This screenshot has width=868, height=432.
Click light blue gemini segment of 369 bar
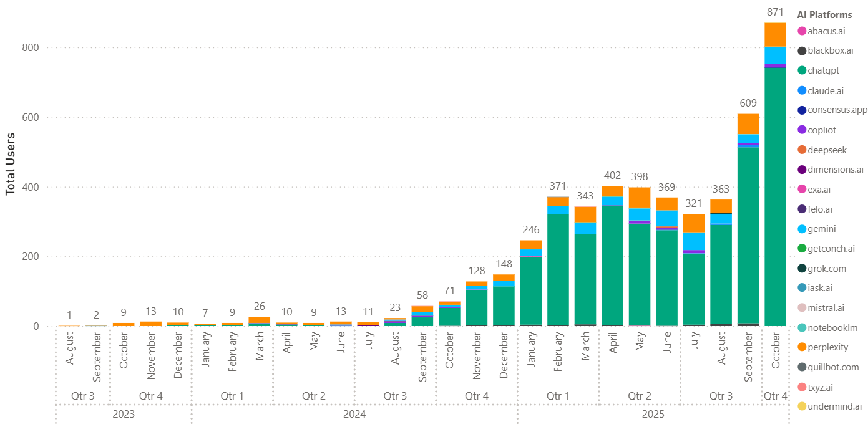point(666,219)
